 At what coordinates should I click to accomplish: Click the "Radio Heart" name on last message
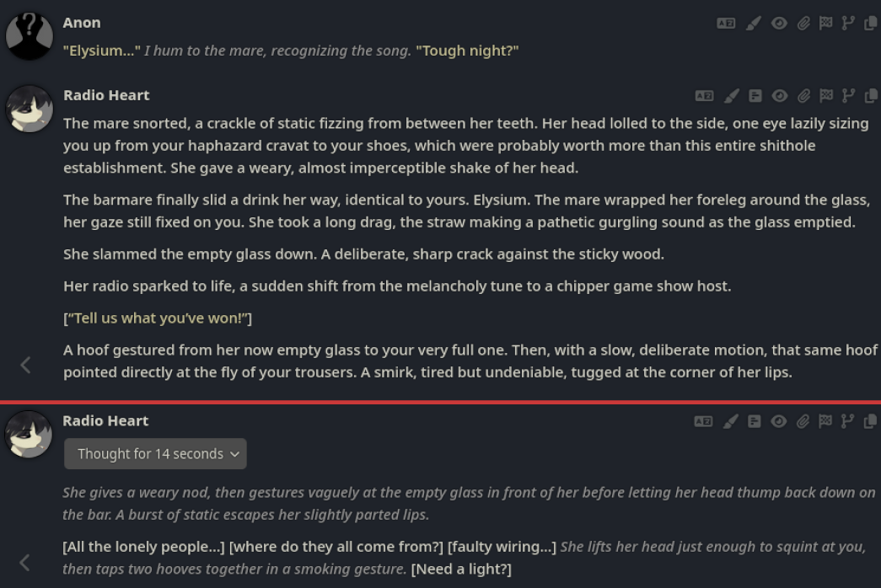pyautogui.click(x=105, y=421)
